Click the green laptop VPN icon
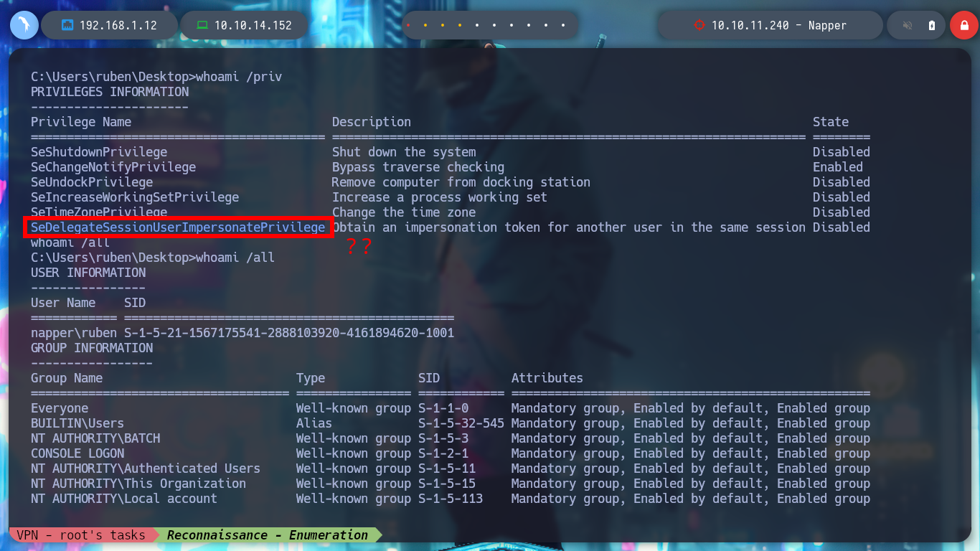The width and height of the screenshot is (980, 551). pos(202,25)
